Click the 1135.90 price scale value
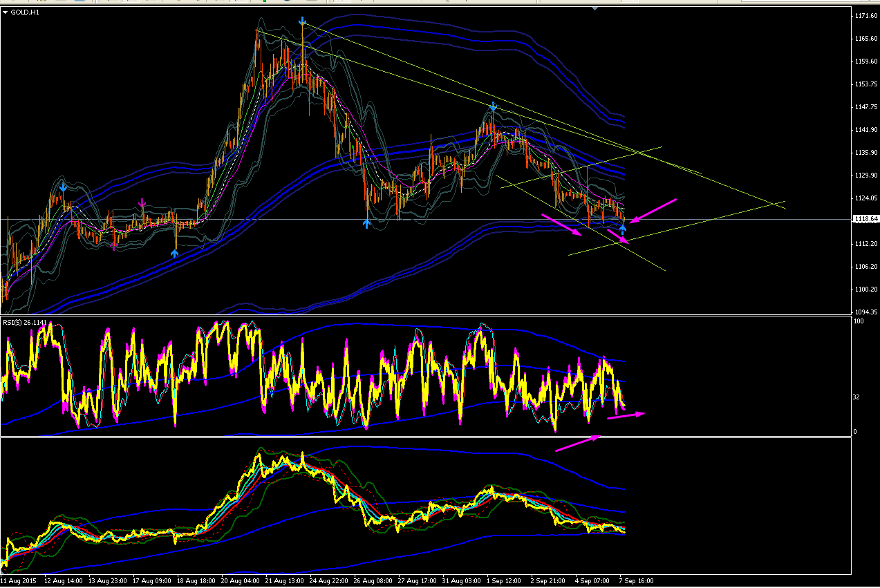Image resolution: width=880 pixels, height=588 pixels. (x=865, y=152)
